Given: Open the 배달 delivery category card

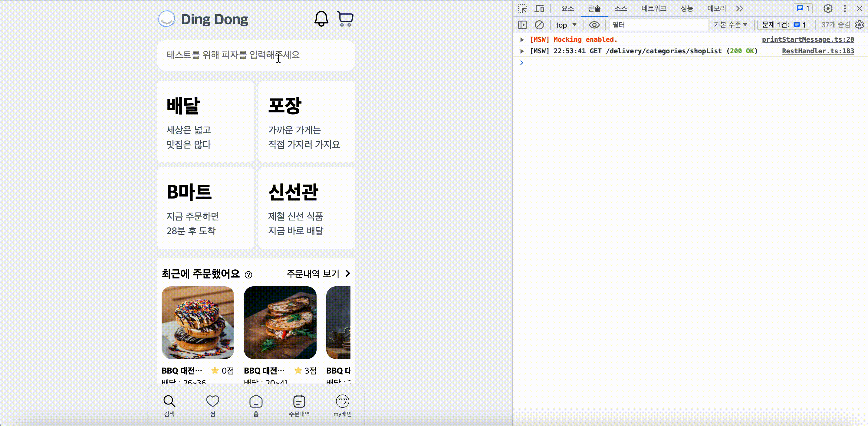Looking at the screenshot, I should [205, 121].
